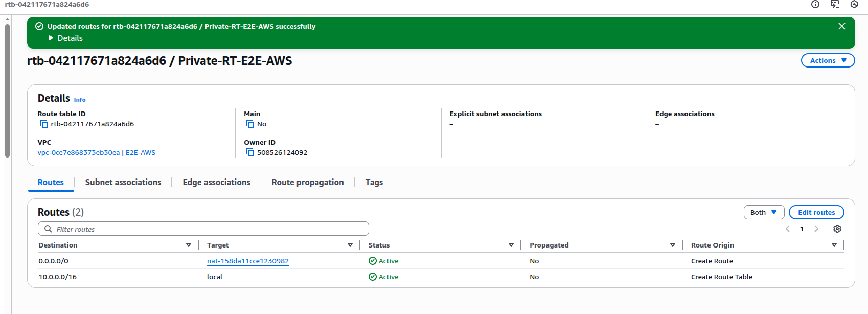Sort routes by Status column arrow
868x314 pixels.
click(511, 245)
